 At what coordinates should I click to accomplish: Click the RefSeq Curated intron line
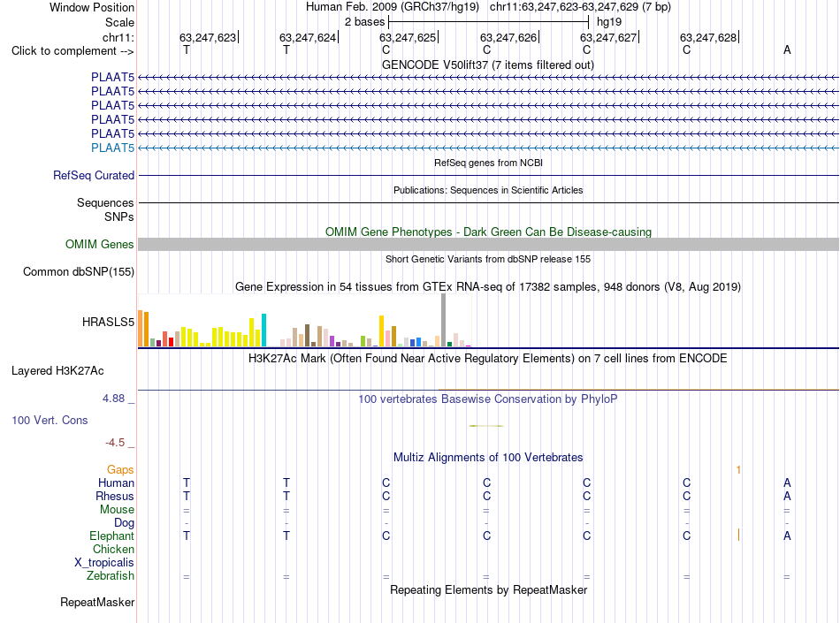click(x=488, y=176)
